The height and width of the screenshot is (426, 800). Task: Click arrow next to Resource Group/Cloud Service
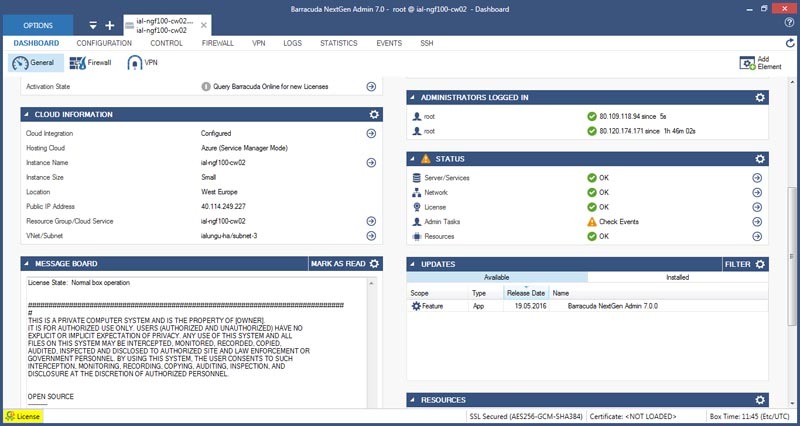coord(371,221)
